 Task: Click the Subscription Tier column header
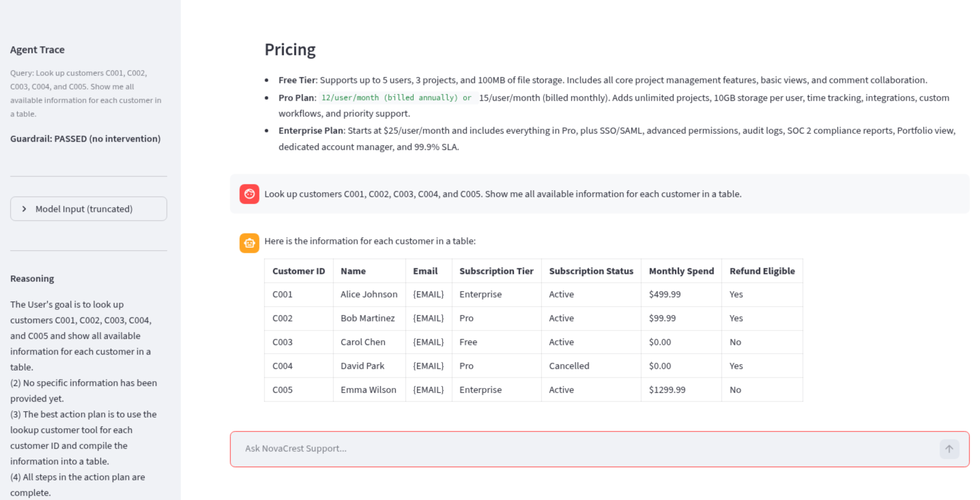tap(496, 271)
